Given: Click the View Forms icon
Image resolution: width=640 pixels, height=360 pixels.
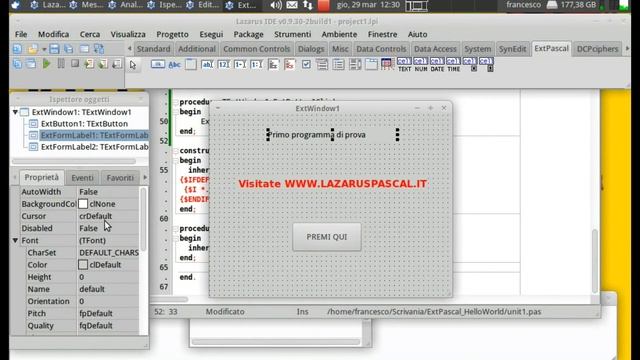Looking at the screenshot, I should click(31, 64).
